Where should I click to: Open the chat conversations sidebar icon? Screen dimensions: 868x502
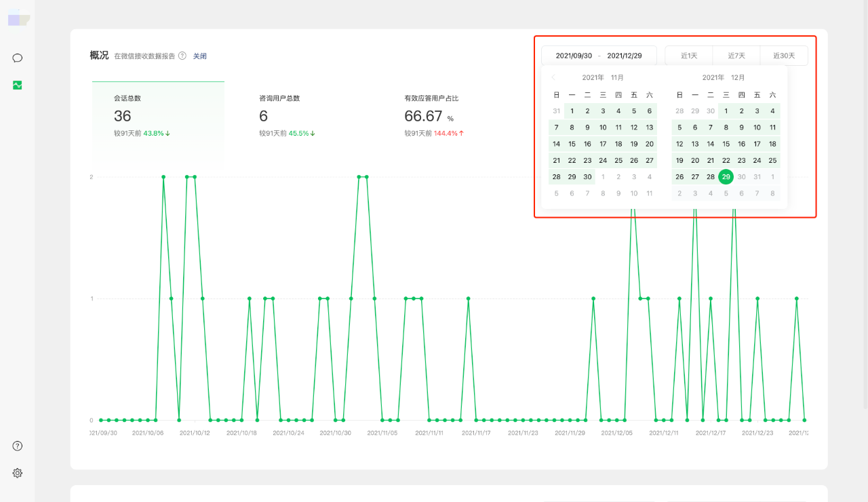click(18, 58)
